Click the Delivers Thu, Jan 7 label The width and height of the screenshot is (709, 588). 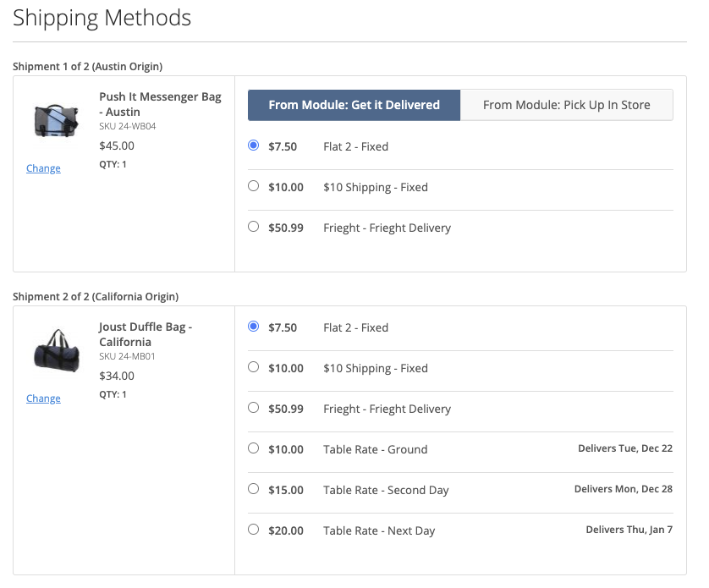tap(629, 530)
